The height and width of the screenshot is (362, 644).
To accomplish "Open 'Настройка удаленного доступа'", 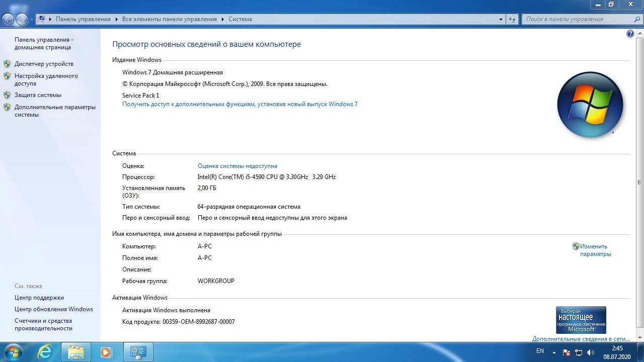I will 46,79.
